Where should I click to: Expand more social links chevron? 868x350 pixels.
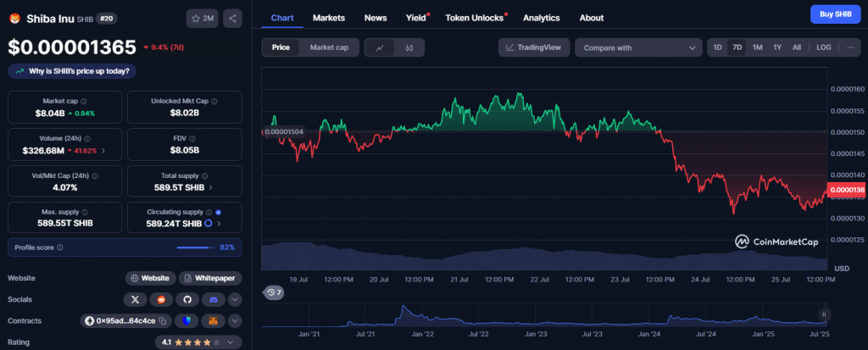[235, 300]
